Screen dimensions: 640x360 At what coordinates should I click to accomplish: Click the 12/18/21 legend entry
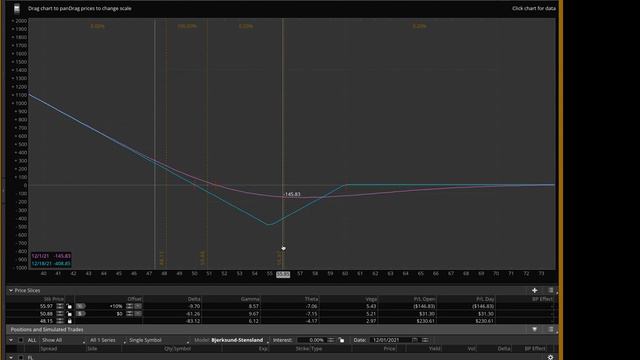tap(51, 264)
